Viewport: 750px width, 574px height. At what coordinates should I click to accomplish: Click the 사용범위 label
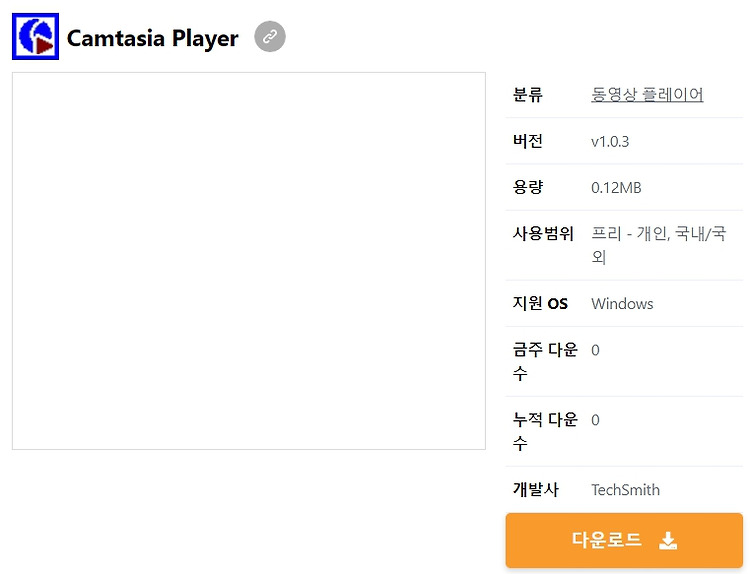coord(543,233)
